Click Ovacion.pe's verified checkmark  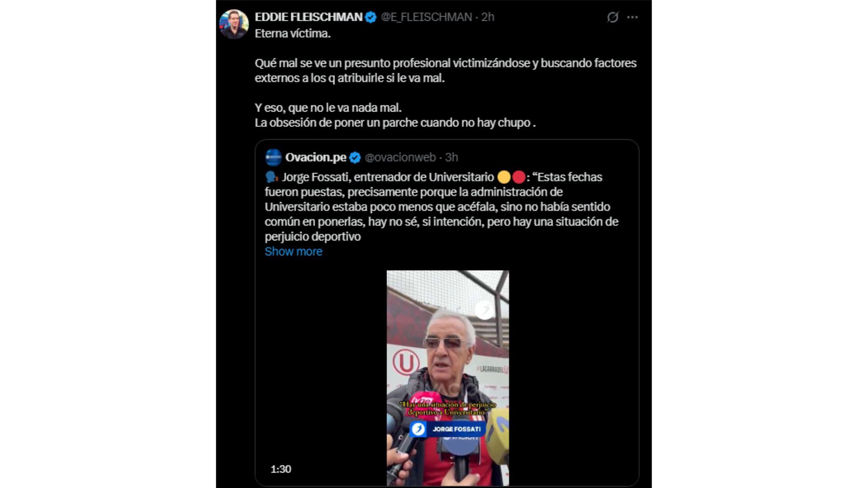click(x=354, y=157)
